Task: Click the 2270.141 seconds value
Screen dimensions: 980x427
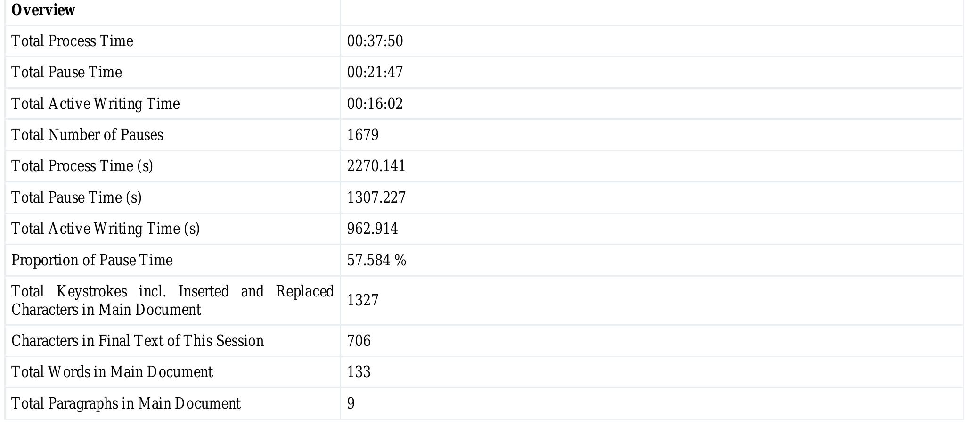Action: coord(376,166)
